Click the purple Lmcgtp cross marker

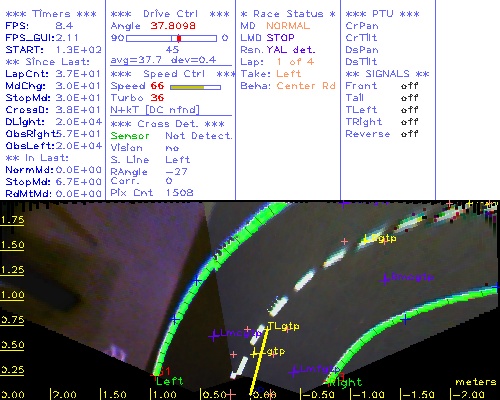213,336
